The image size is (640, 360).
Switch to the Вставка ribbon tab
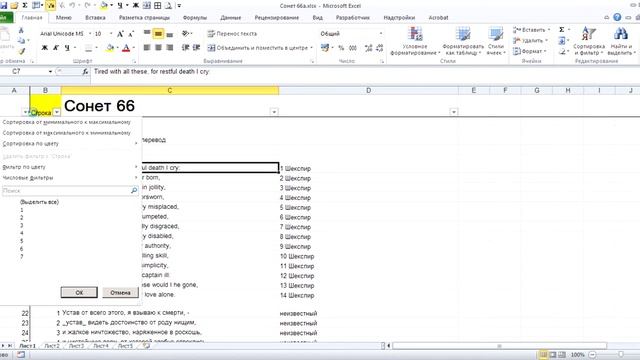pos(96,18)
